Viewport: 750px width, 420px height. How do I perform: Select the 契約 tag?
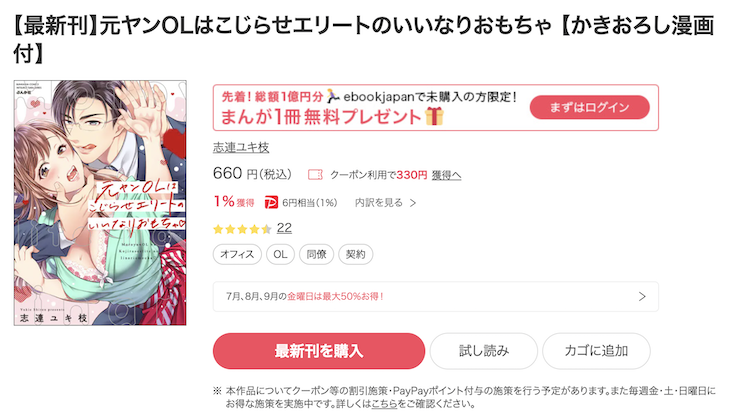click(x=355, y=254)
